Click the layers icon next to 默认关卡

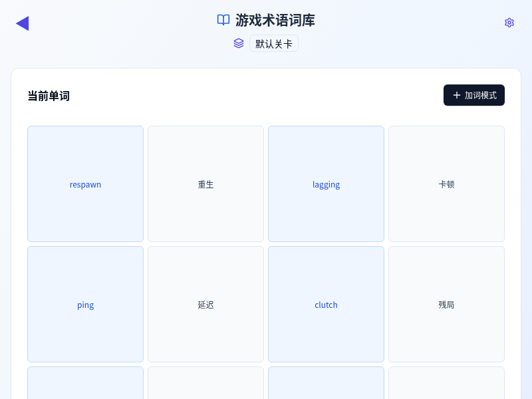click(238, 43)
